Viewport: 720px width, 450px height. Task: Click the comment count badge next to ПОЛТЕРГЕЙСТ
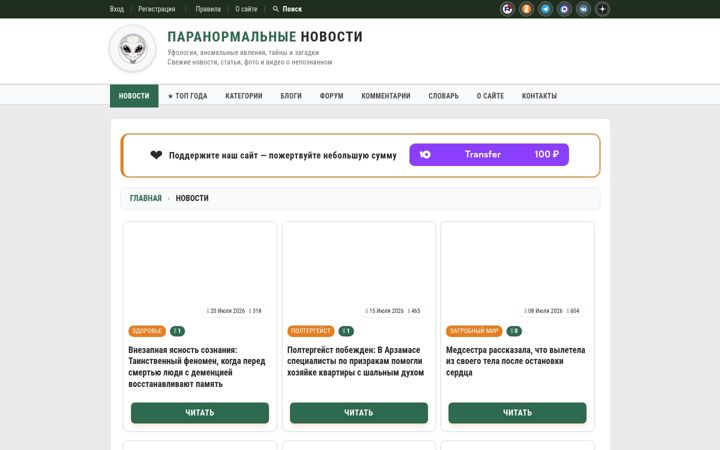click(346, 331)
